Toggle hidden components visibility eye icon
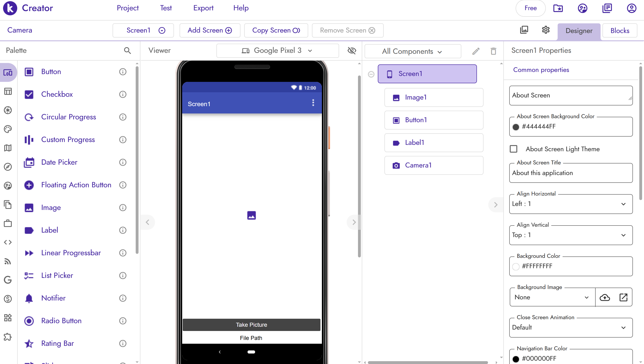 [352, 50]
